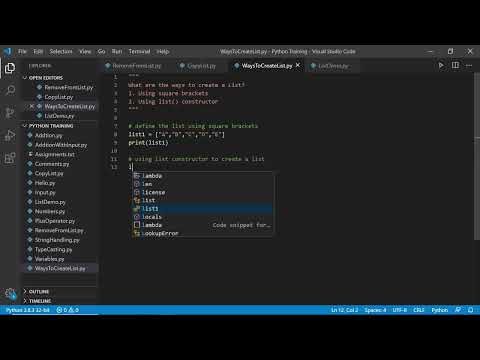Choose the 'lambda' code snippet suggestion

[202, 225]
